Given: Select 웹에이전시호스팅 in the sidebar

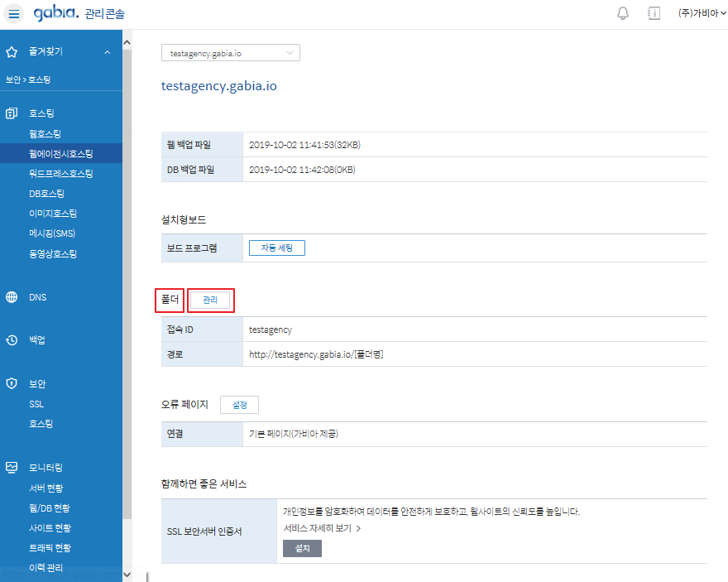Looking at the screenshot, I should (61, 154).
